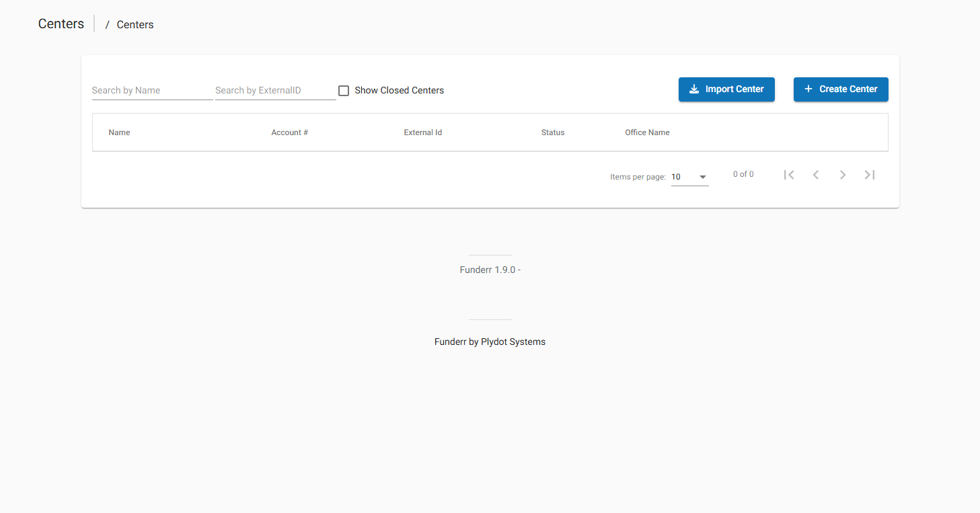
Task: Click the next page arrow
Action: [x=843, y=175]
